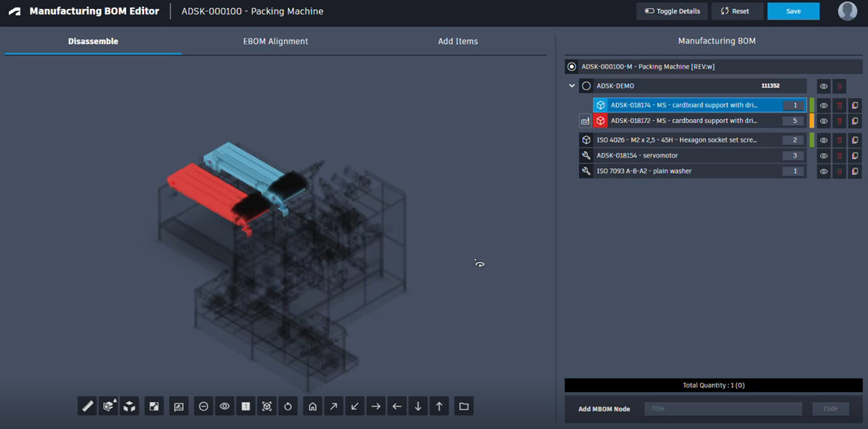Image resolution: width=868 pixels, height=429 pixels.
Task: Click the Autodesk logo in header
Action: coord(14,11)
